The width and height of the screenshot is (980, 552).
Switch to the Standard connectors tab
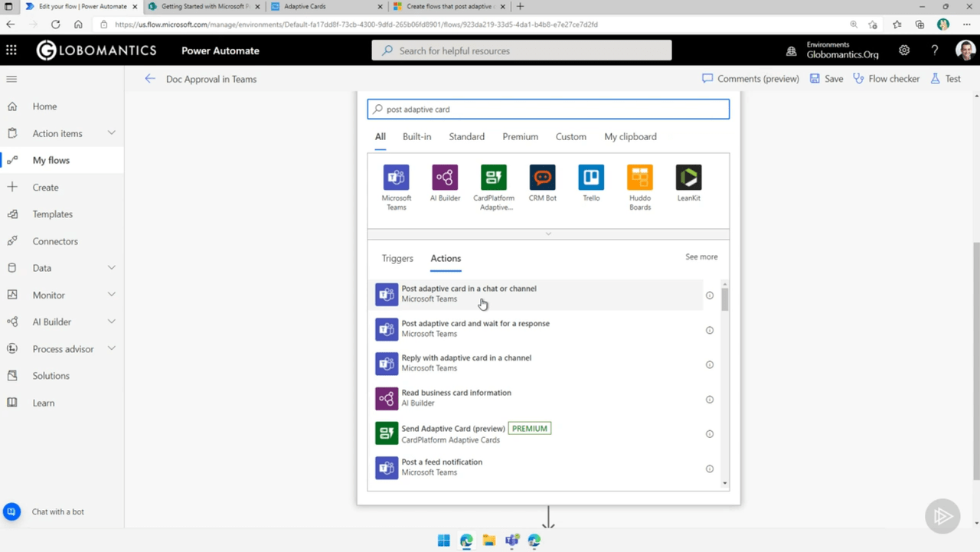[x=466, y=137]
